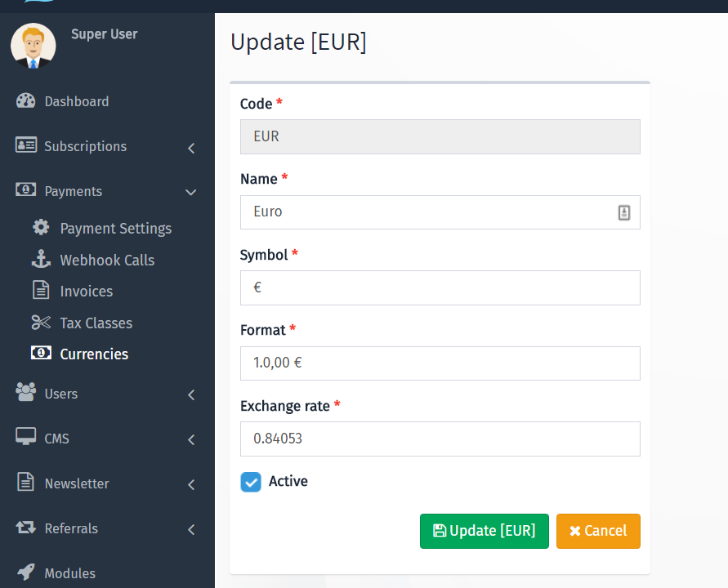Viewport: 728px width, 588px height.
Task: Click the Subscriptions ID card icon
Action: click(x=26, y=145)
